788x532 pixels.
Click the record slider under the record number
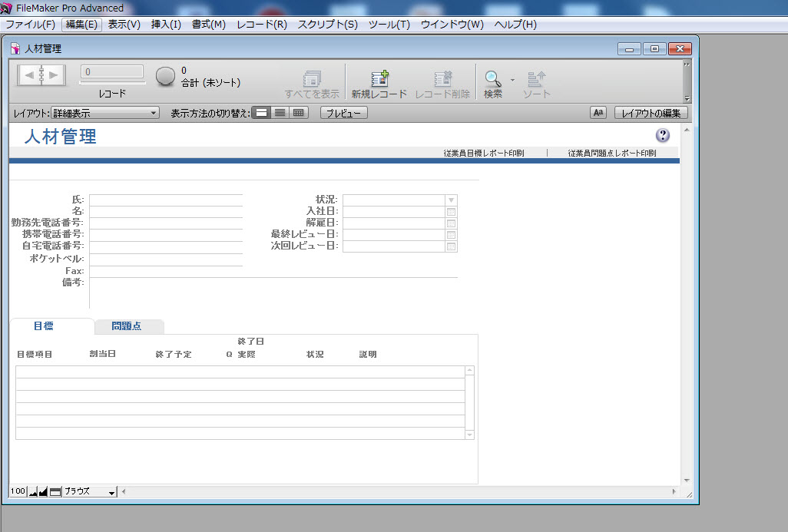(112, 82)
